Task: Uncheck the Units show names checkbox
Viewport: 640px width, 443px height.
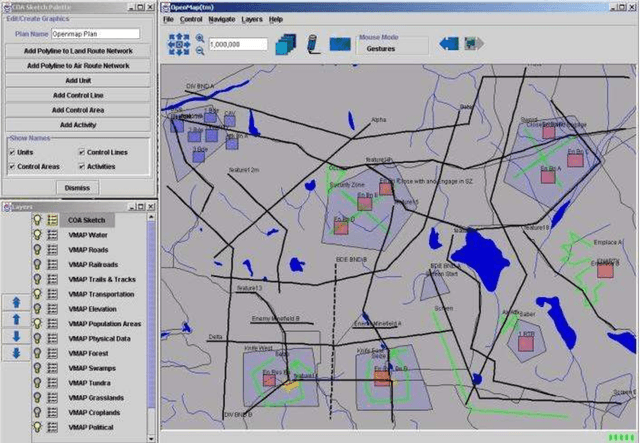Action: (12, 152)
